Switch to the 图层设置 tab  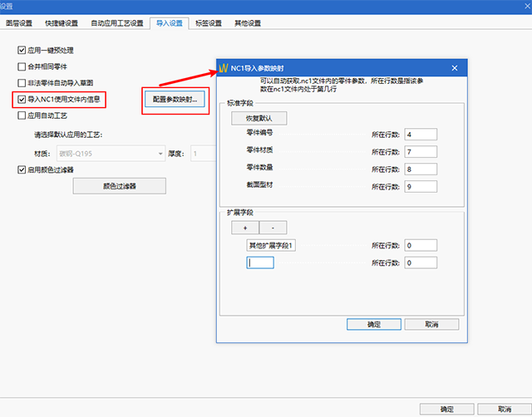click(x=19, y=23)
